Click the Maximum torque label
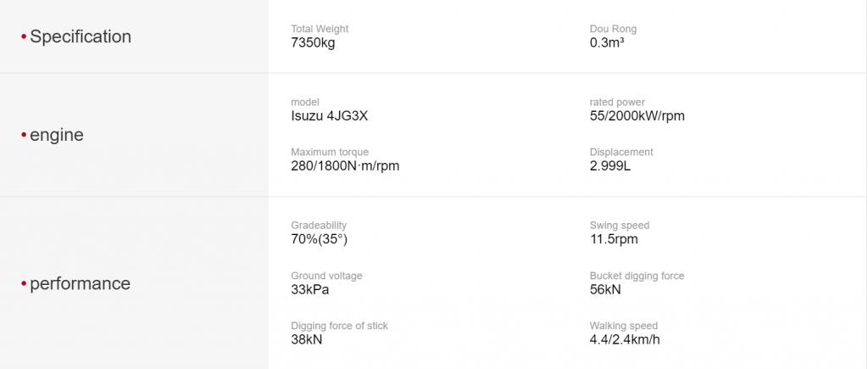 (330, 152)
